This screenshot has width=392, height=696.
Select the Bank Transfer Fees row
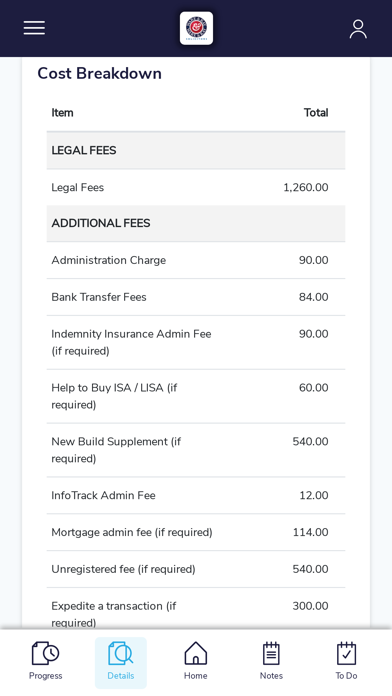point(196,297)
